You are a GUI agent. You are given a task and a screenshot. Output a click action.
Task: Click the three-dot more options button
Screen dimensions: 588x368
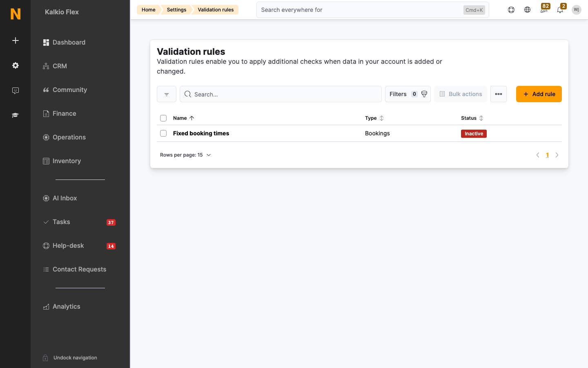[499, 94]
